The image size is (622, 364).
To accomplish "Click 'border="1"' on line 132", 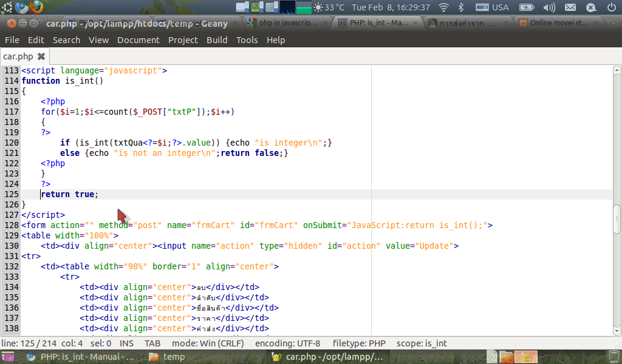I will pyautogui.click(x=177, y=266).
